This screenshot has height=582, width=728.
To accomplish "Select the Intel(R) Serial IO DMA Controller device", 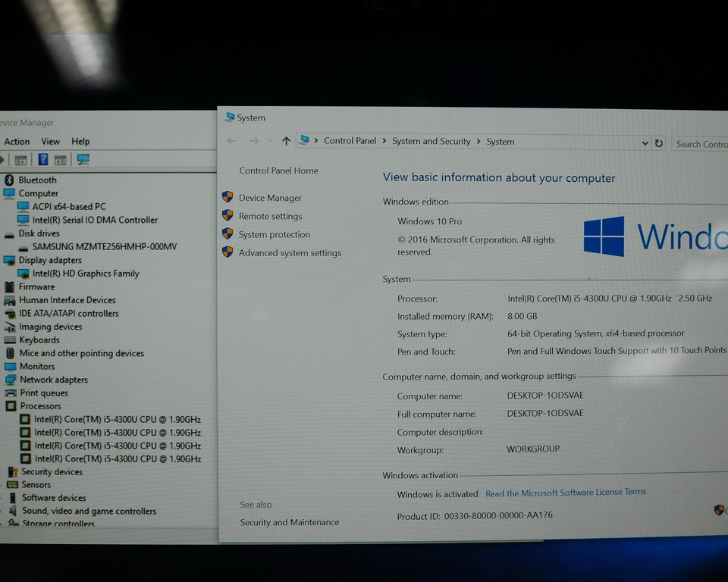I will pyautogui.click(x=95, y=220).
